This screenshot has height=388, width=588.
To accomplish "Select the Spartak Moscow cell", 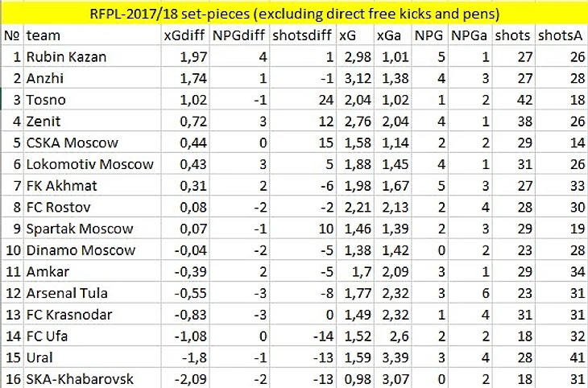I will (x=89, y=229).
